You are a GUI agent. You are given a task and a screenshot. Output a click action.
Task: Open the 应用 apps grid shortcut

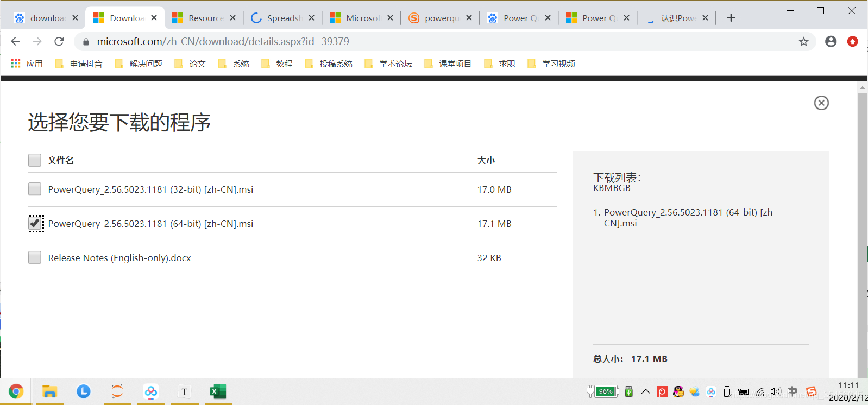tap(27, 64)
